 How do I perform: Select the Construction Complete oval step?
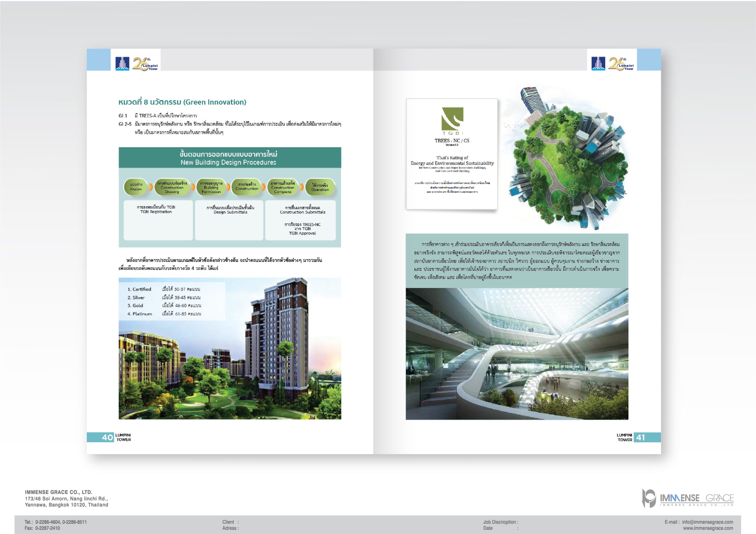(283, 187)
